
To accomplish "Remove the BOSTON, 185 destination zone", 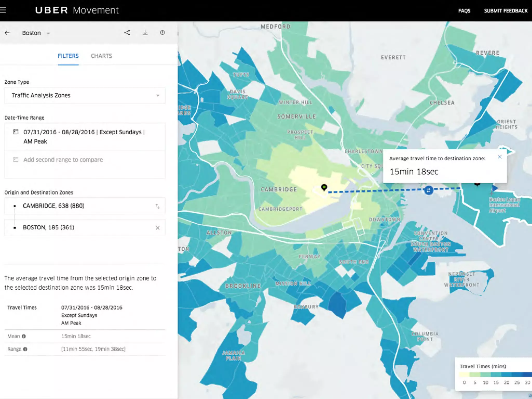I will pos(157,228).
